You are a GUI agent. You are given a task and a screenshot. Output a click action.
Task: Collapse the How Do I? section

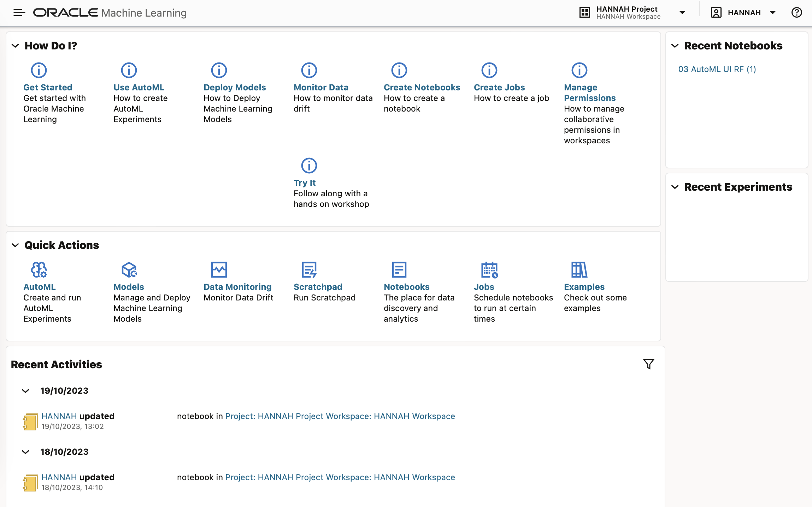pyautogui.click(x=15, y=46)
